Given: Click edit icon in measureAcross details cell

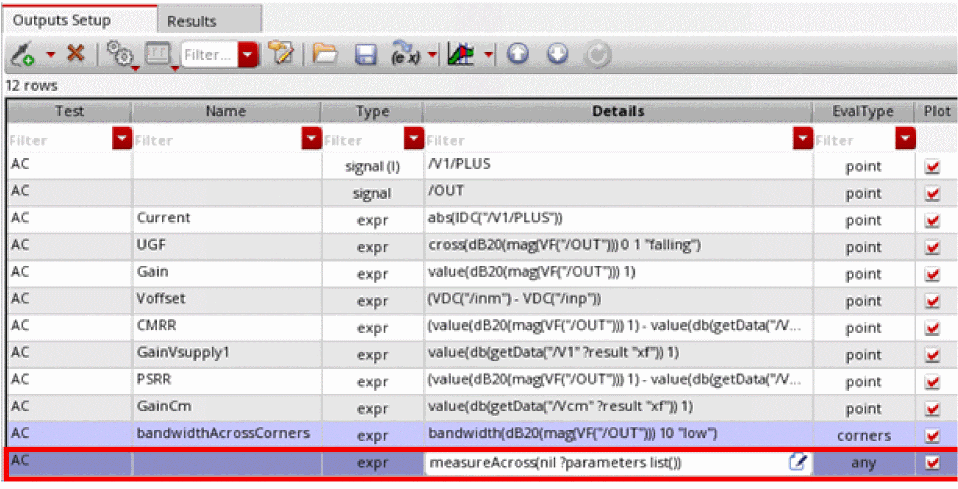Looking at the screenshot, I should (797, 462).
